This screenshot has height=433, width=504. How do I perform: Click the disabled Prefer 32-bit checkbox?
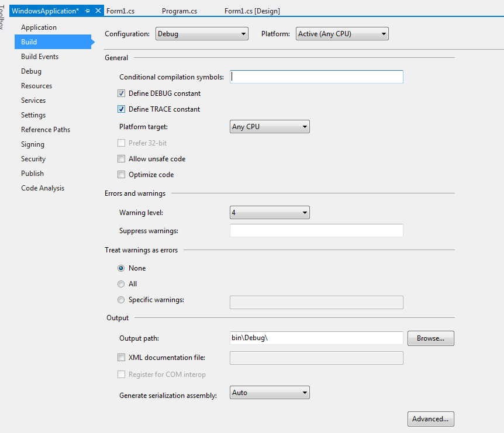click(x=121, y=143)
